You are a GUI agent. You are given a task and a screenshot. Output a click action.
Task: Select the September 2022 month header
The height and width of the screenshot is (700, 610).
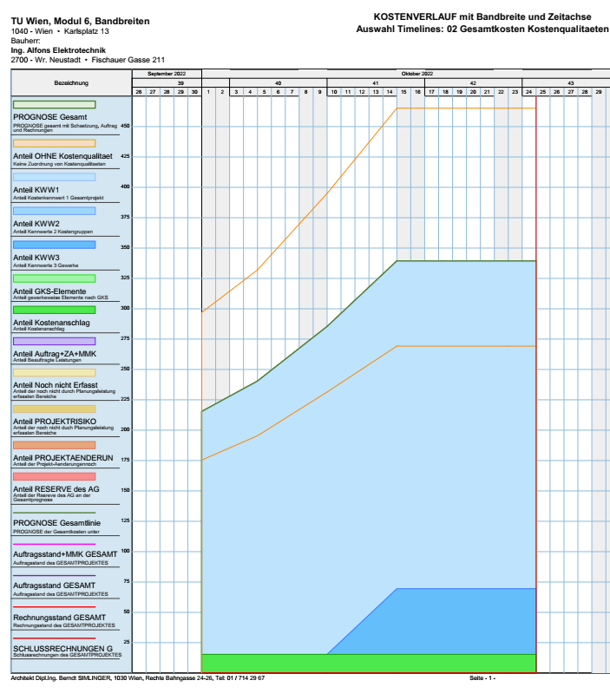click(167, 75)
